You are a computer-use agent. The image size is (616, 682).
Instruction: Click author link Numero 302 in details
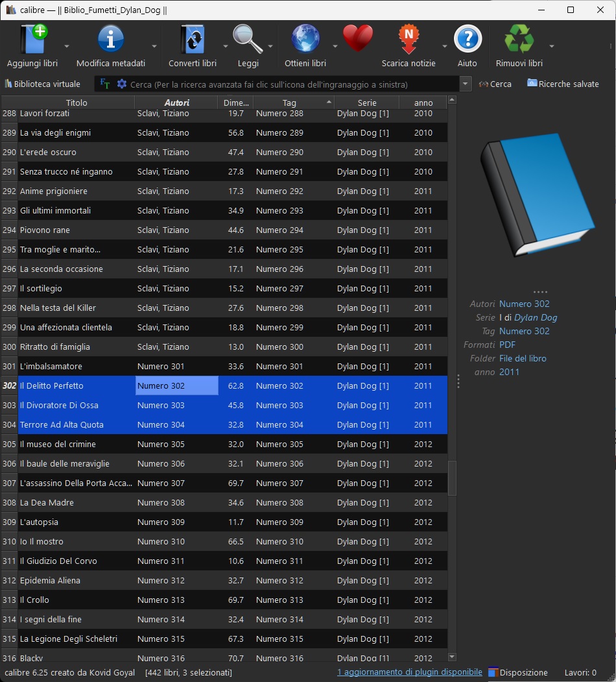click(525, 304)
